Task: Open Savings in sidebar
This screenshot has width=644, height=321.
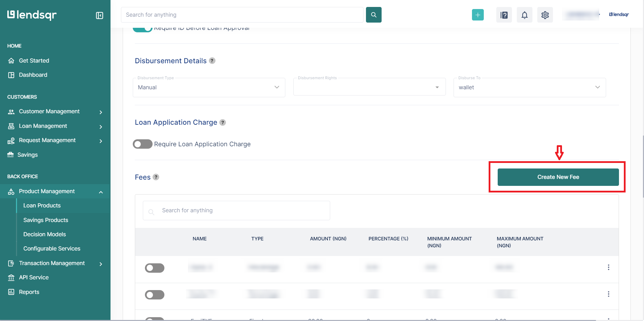Action: pyautogui.click(x=27, y=155)
